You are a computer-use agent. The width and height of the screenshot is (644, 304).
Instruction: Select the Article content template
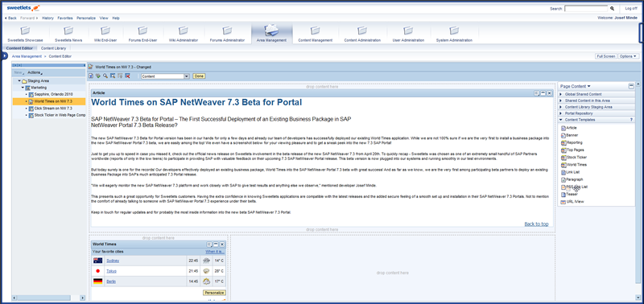[x=569, y=128]
